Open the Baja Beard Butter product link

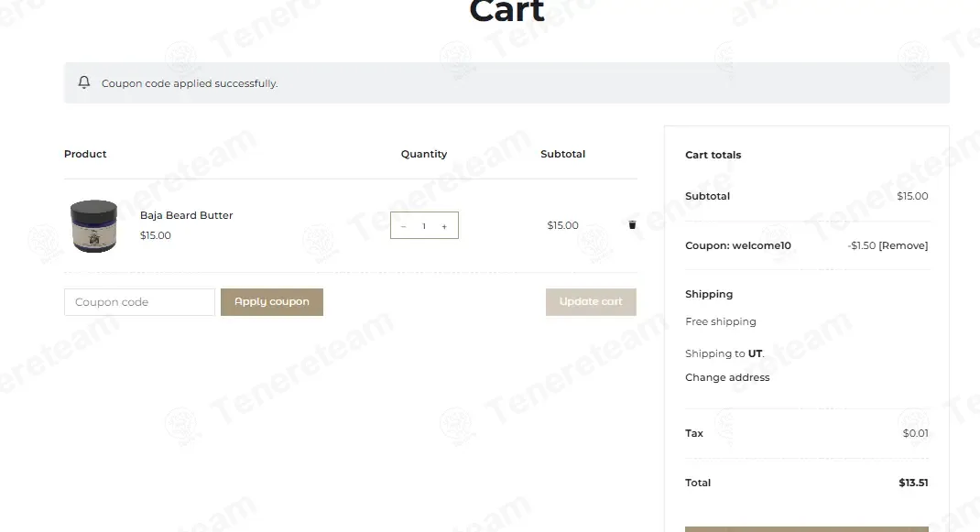(x=186, y=215)
